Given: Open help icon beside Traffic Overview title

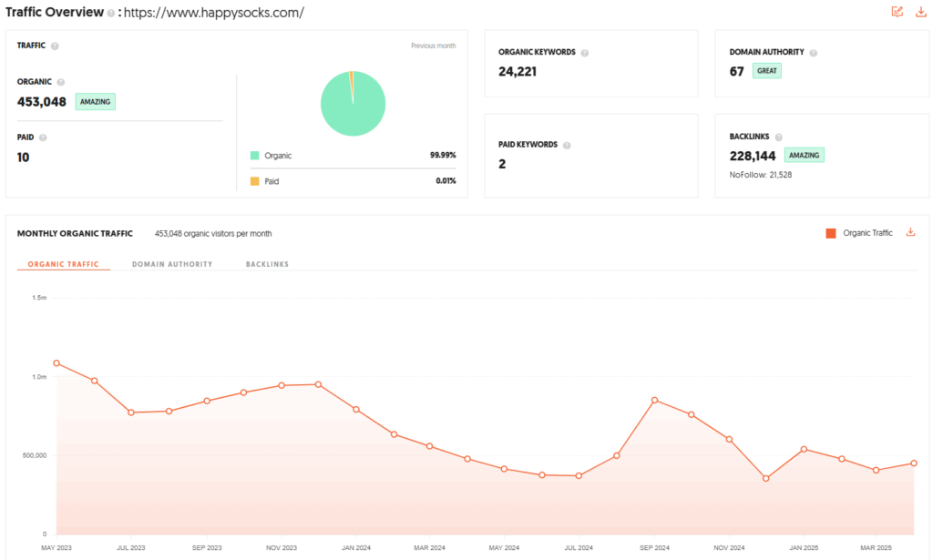Looking at the screenshot, I should [110, 13].
